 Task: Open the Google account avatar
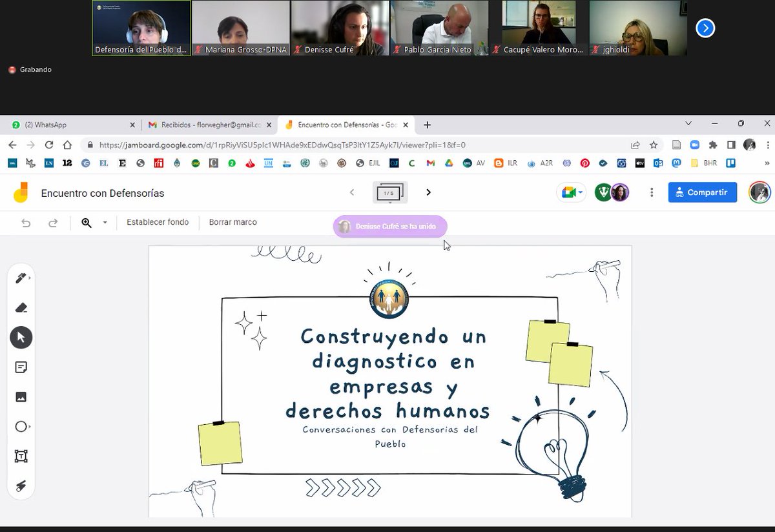[x=759, y=192]
